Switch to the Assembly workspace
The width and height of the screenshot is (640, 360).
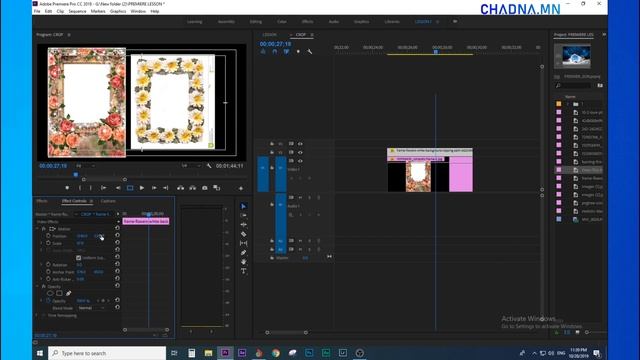(x=226, y=22)
